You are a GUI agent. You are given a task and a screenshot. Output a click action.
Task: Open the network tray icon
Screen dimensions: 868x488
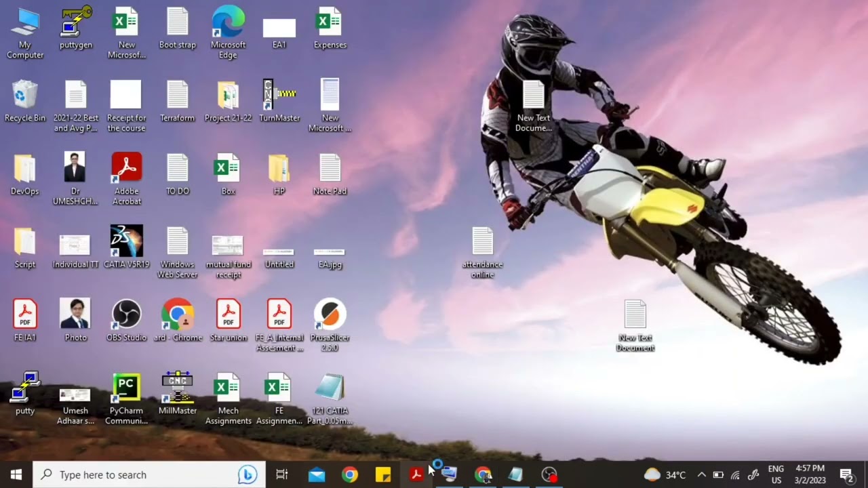tap(735, 474)
